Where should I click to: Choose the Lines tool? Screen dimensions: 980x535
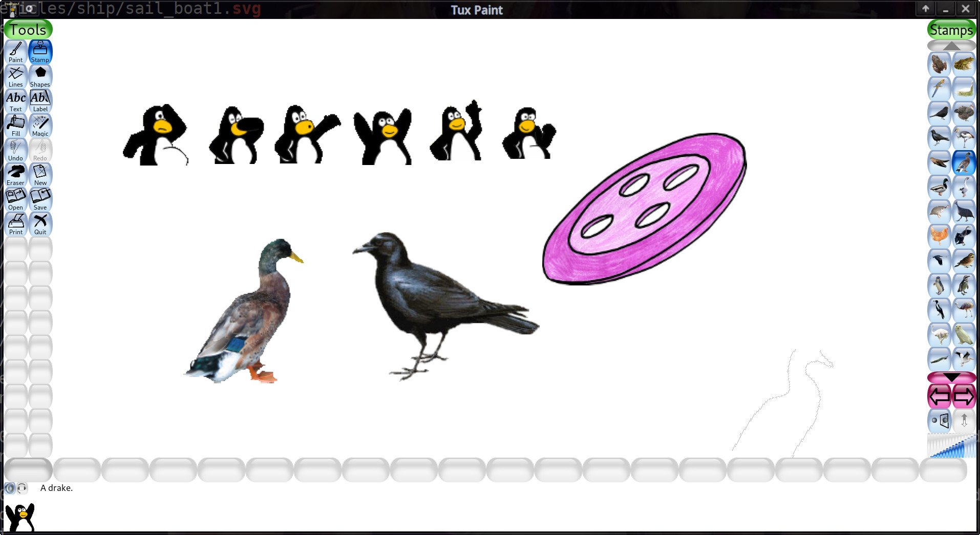pyautogui.click(x=16, y=77)
